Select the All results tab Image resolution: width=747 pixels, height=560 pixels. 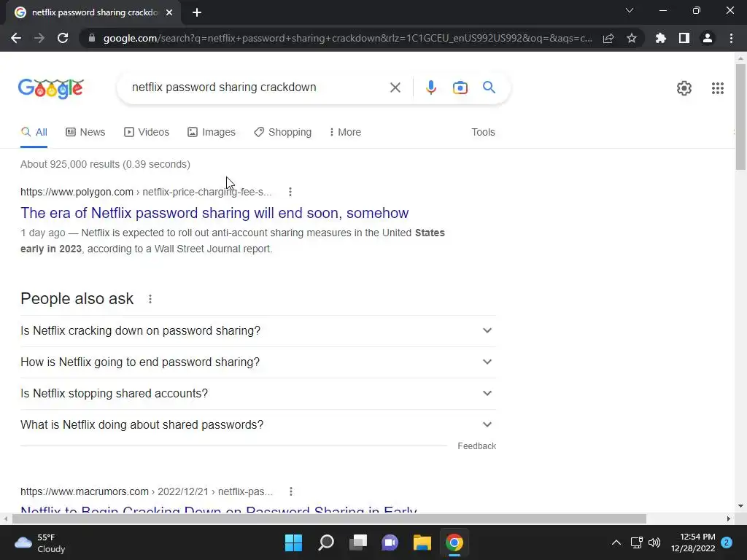coord(34,133)
